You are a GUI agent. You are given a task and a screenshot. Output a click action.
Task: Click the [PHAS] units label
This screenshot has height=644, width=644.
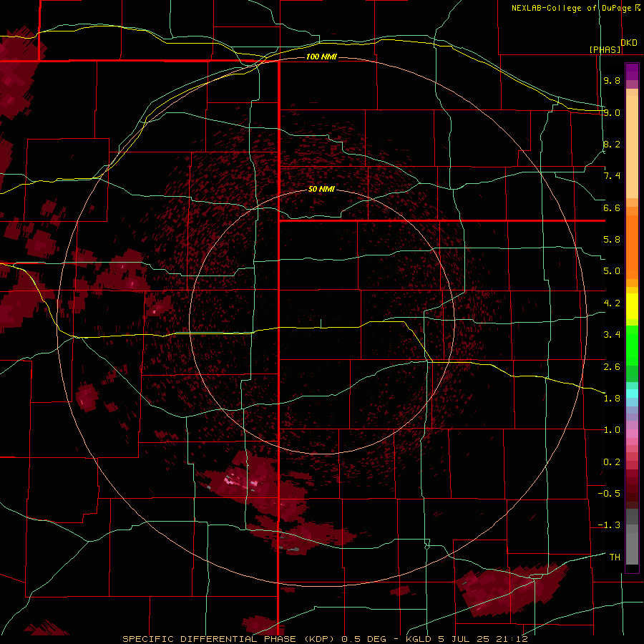click(605, 49)
